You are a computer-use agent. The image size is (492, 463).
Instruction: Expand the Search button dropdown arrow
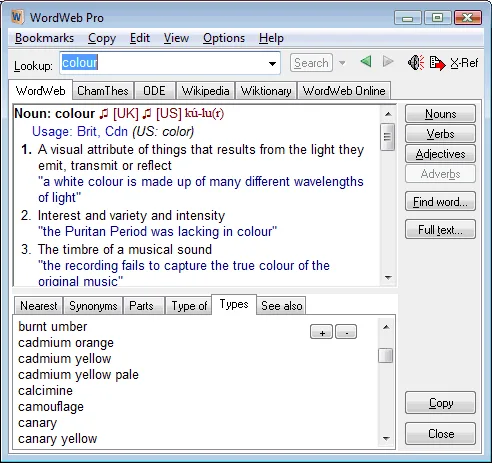(x=342, y=63)
